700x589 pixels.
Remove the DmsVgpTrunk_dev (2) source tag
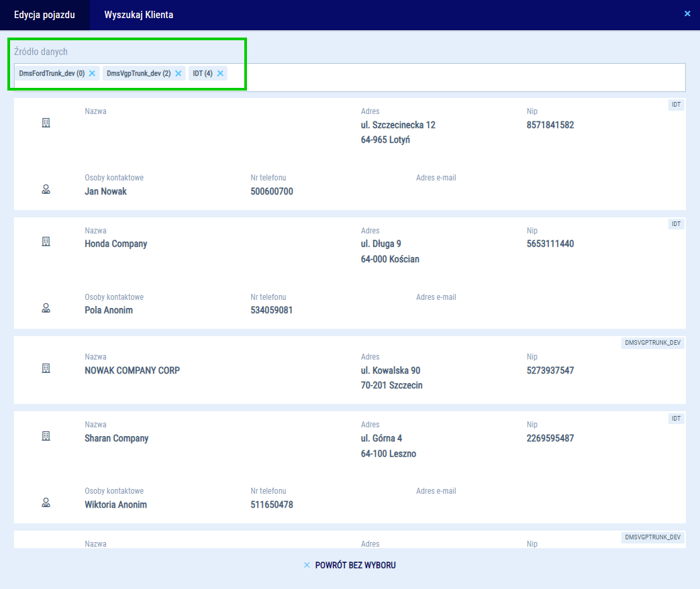tap(179, 73)
